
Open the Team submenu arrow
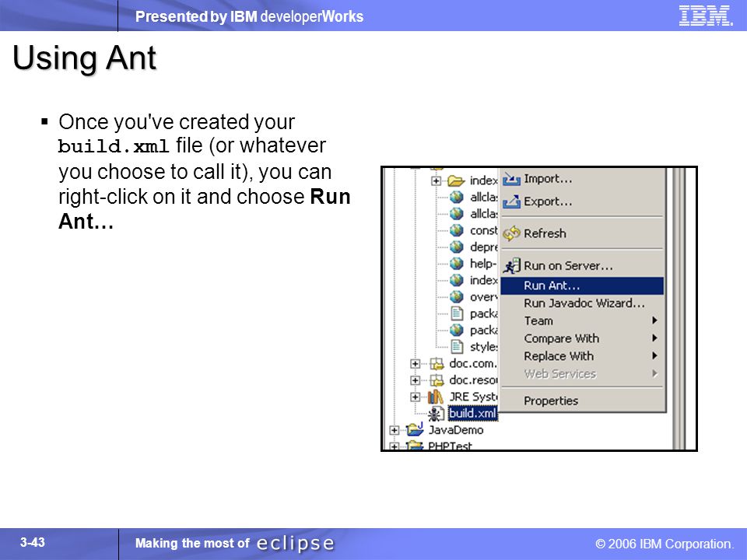point(655,320)
